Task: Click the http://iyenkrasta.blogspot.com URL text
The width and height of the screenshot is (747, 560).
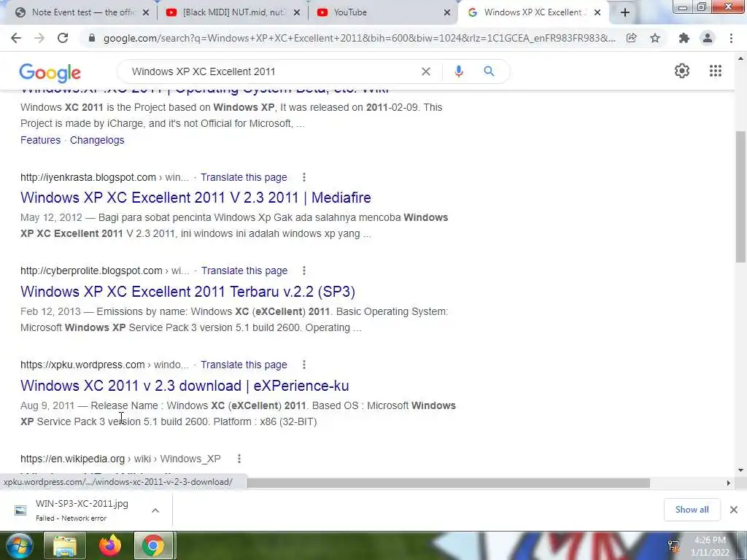Action: (88, 177)
